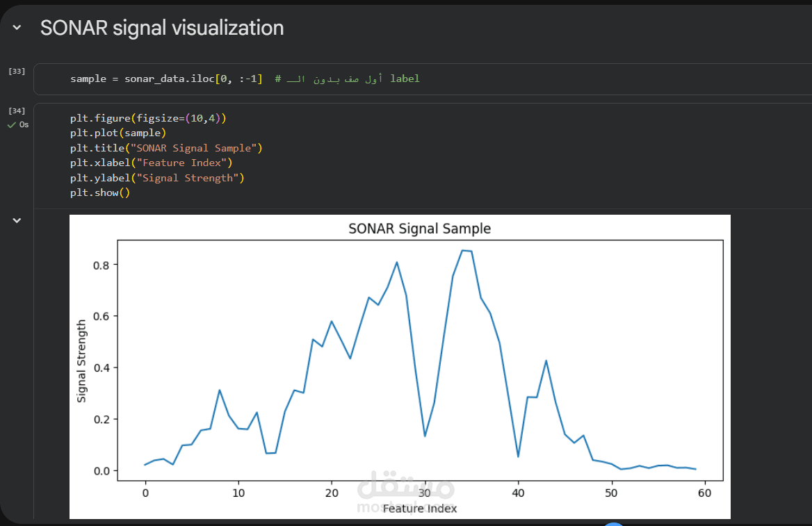Place cursor in sample assignment code line
Screen dimensions: 812x526
166,79
